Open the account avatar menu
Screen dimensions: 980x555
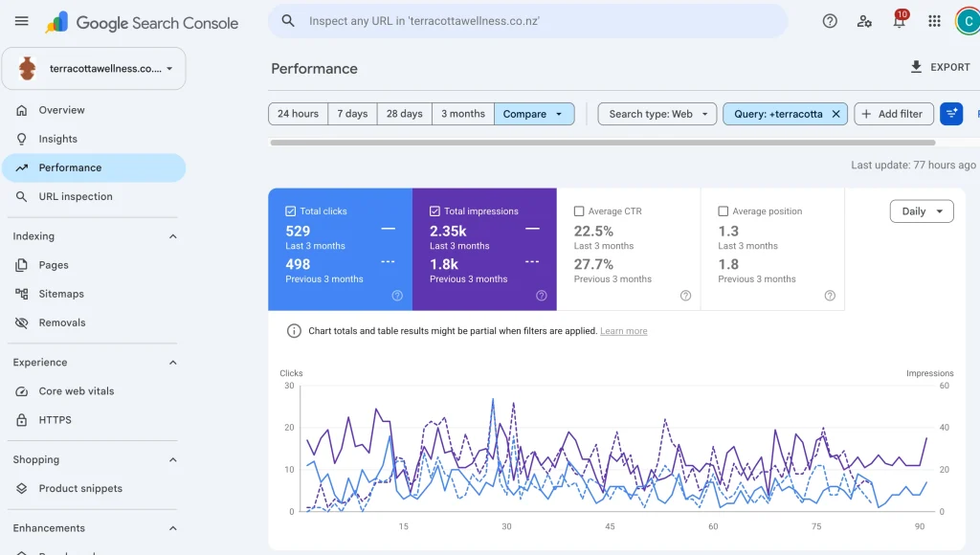968,21
